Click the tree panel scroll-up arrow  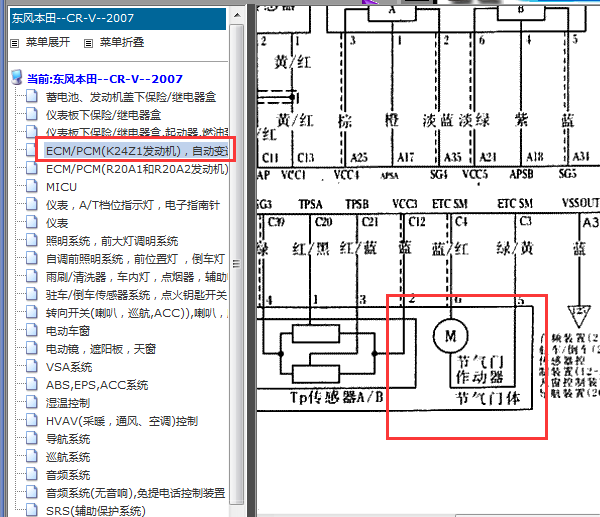tap(237, 15)
